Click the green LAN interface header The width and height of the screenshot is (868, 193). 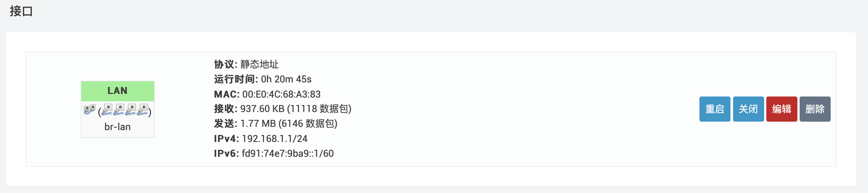(x=118, y=91)
